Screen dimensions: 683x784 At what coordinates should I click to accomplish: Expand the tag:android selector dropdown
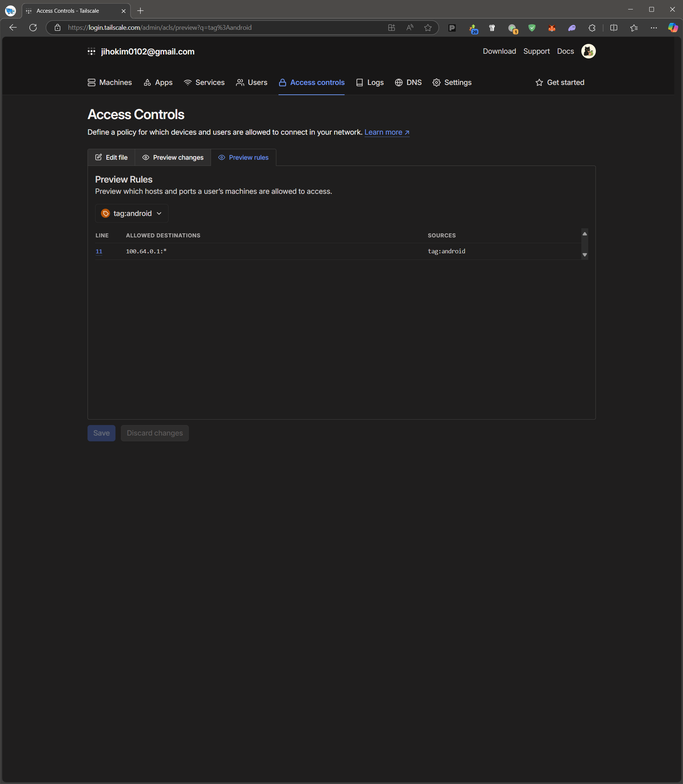[x=131, y=213]
